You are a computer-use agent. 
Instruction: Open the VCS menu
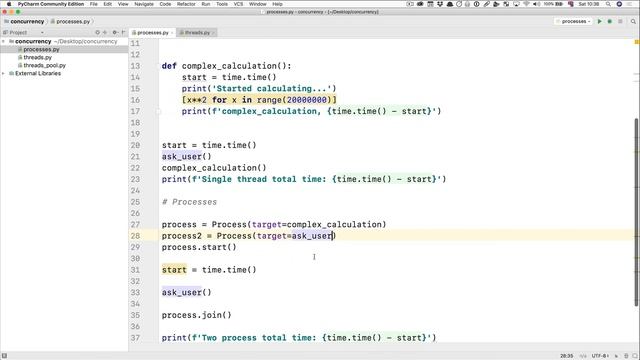(x=238, y=4)
